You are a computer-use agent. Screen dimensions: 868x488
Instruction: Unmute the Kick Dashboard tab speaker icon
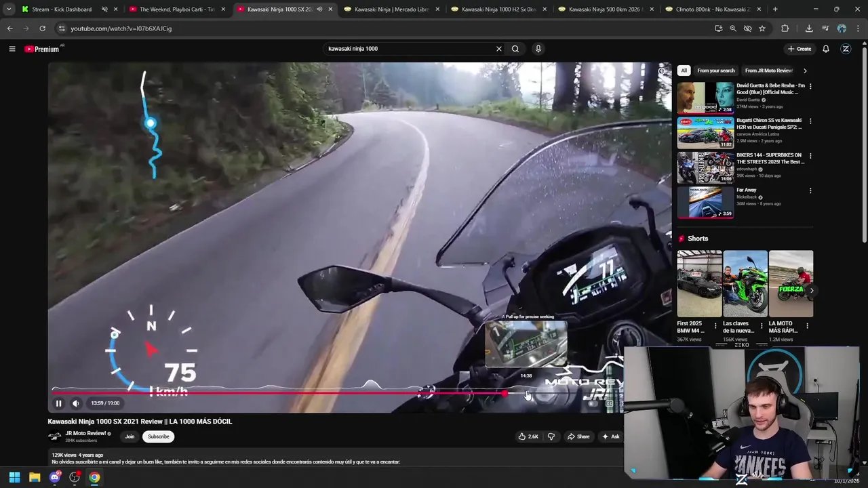[105, 9]
